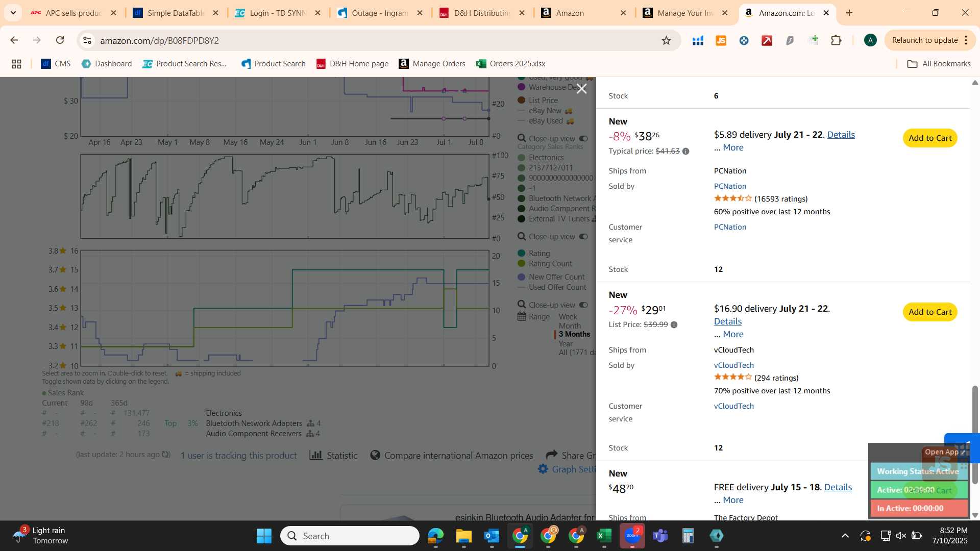
Task: Click the address bar URL field
Action: pyautogui.click(x=378, y=40)
